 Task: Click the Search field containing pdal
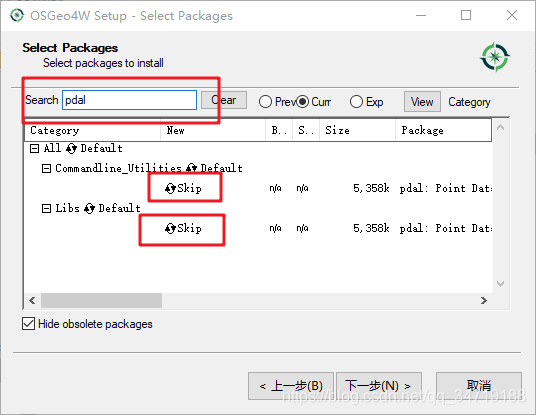(129, 100)
